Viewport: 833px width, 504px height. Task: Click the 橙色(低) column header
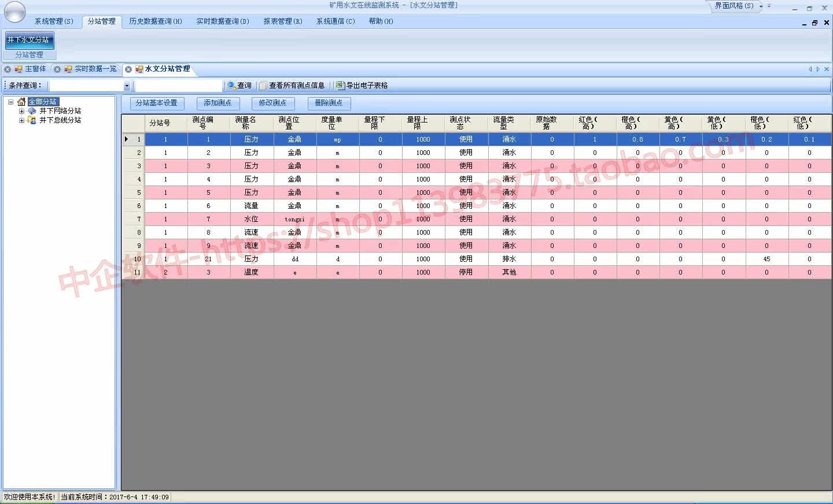[766, 123]
